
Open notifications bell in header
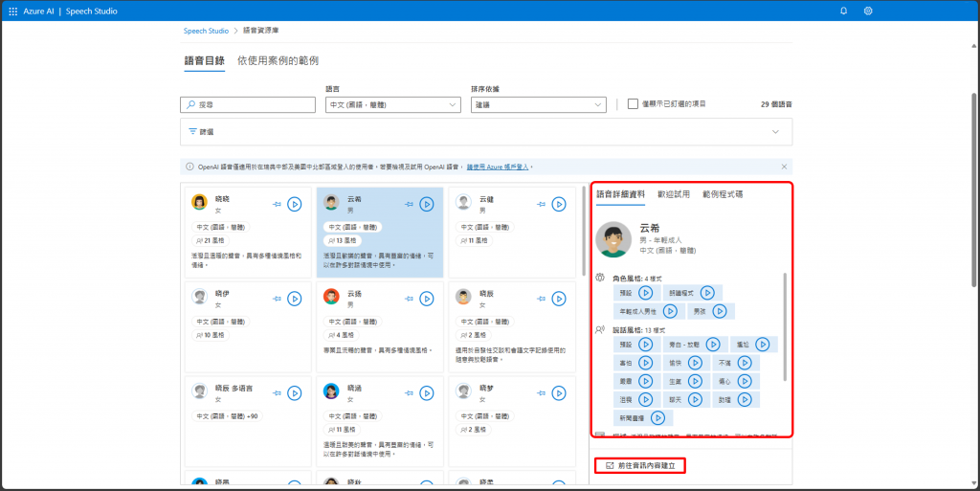pos(844,11)
